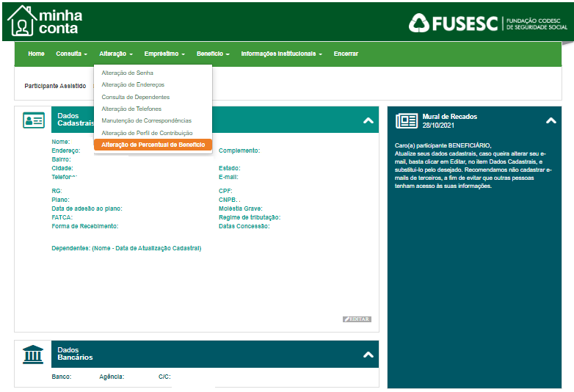Click Encerrar to log out
This screenshot has width=574, height=392.
pos(346,54)
